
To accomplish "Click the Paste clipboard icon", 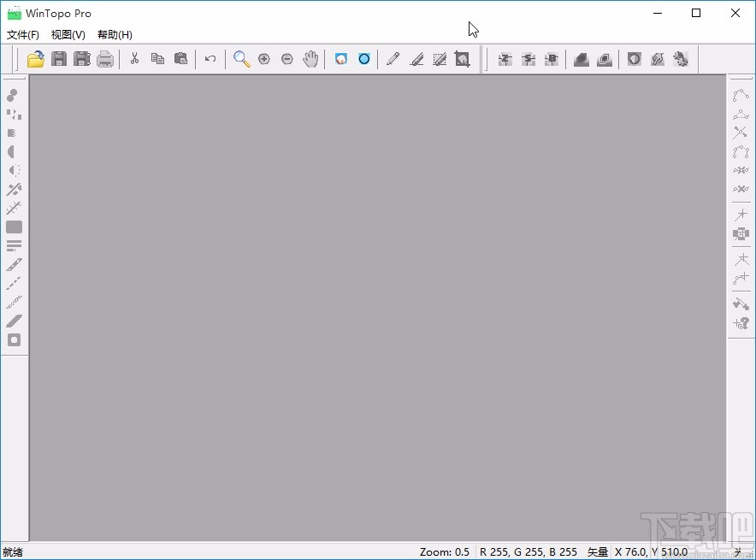I will (x=180, y=59).
